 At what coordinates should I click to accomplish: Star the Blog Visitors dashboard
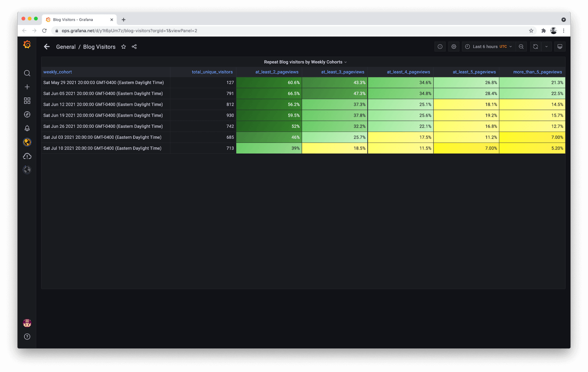[x=123, y=47]
